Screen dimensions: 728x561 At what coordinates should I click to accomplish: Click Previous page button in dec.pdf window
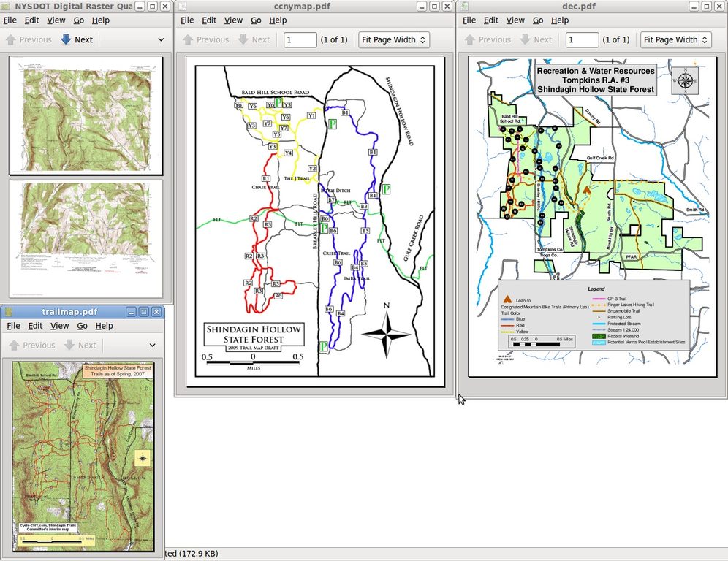(x=488, y=39)
